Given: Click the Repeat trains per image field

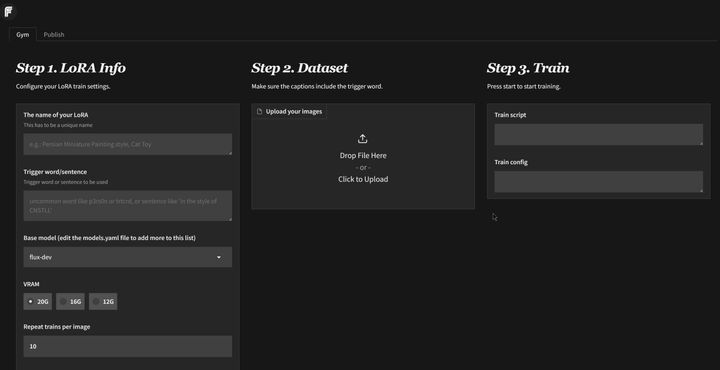Looking at the screenshot, I should (128, 346).
